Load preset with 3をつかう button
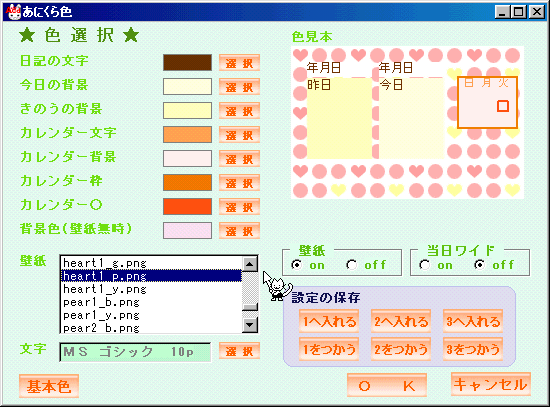 click(x=473, y=349)
